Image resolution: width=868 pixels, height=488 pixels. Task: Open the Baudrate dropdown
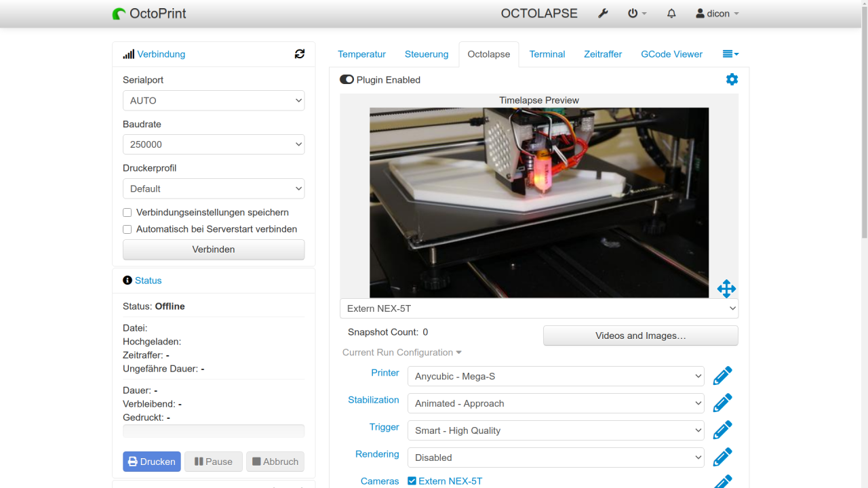pos(214,144)
